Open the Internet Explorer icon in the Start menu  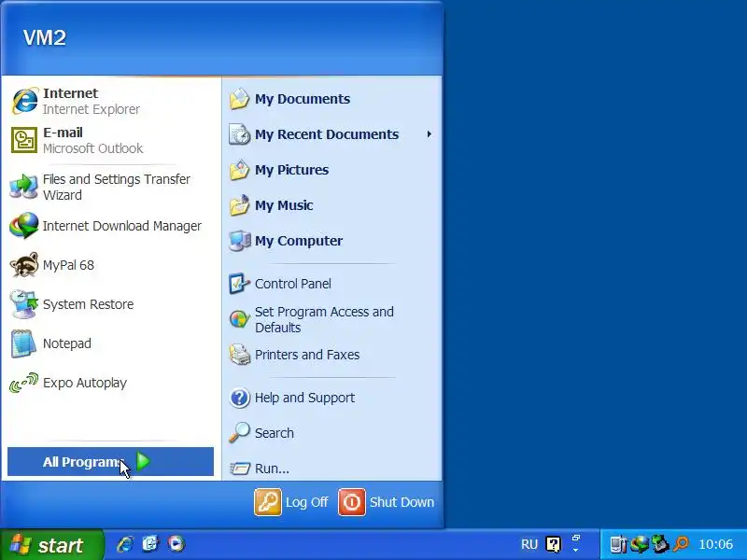24,101
